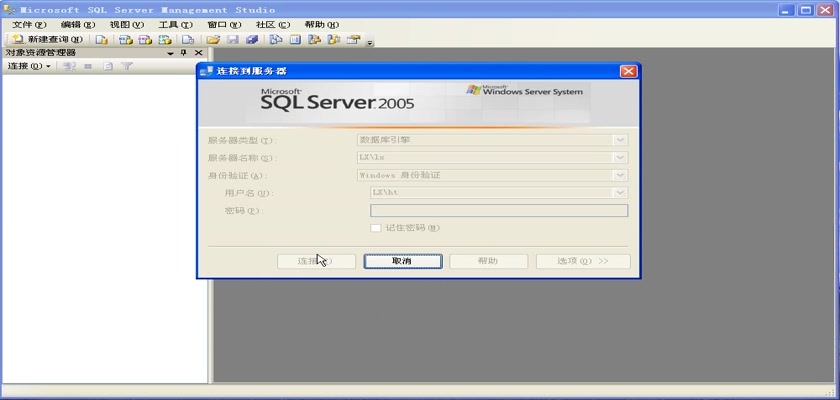Click the Save All icon

click(252, 40)
